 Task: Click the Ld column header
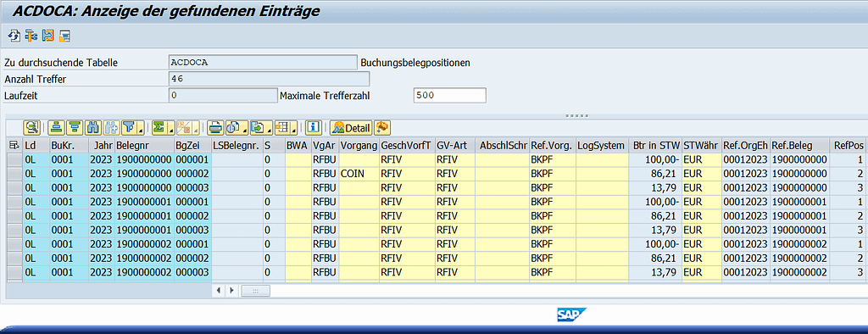pos(36,145)
